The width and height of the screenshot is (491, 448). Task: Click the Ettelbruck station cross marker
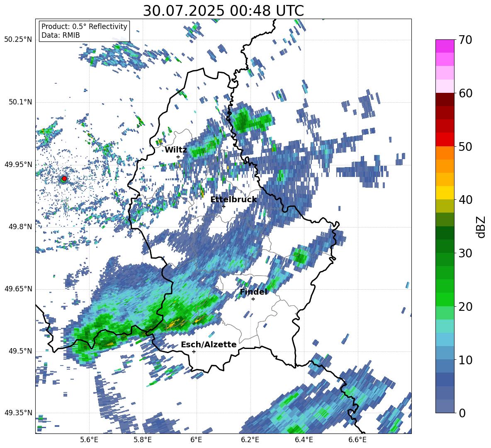tap(224, 206)
